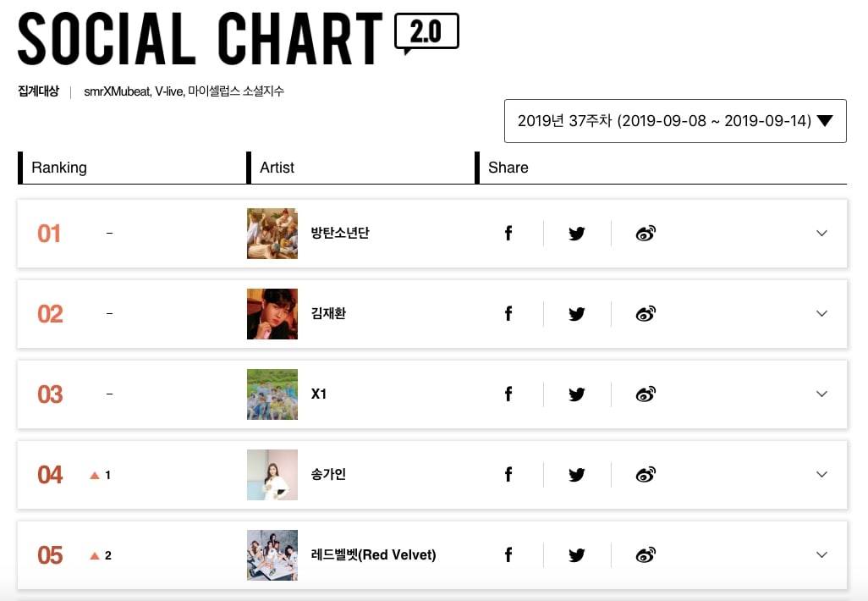Share Red Velvet on Twitter
The width and height of the screenshot is (868, 601).
pyautogui.click(x=577, y=555)
